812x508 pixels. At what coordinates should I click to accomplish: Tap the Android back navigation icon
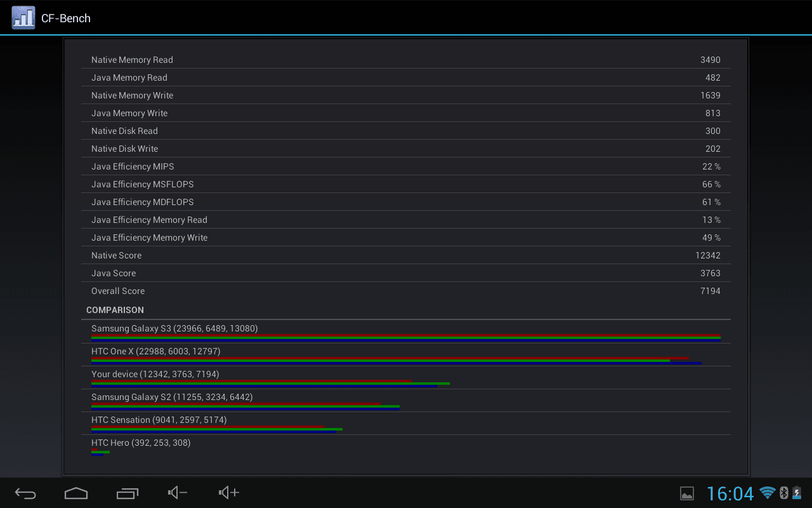point(25,493)
